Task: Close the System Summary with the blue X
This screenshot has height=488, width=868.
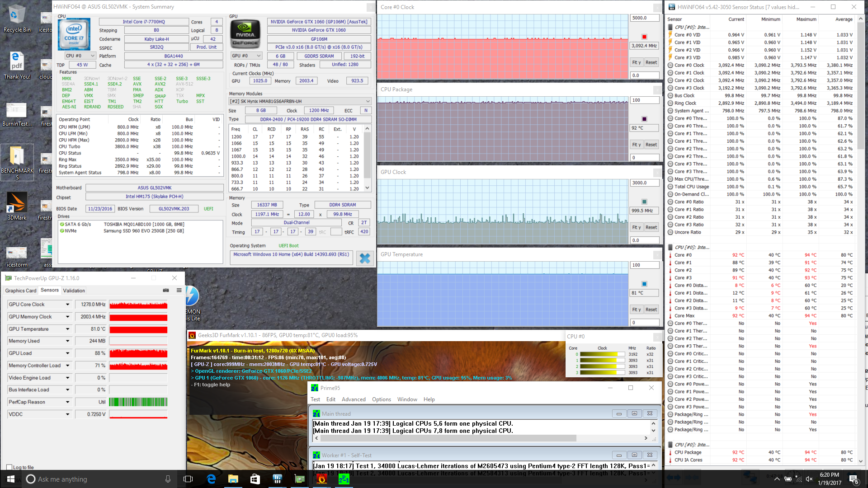Action: pyautogui.click(x=365, y=258)
